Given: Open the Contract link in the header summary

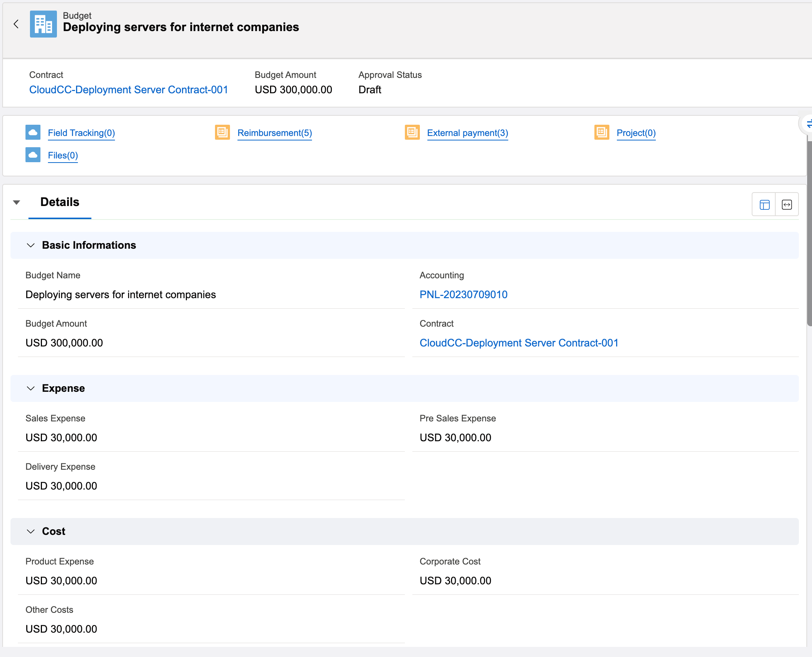Looking at the screenshot, I should coord(128,90).
